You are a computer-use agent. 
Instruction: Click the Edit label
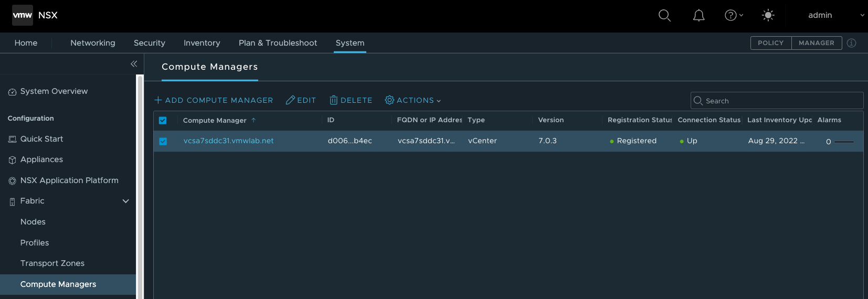click(x=306, y=100)
